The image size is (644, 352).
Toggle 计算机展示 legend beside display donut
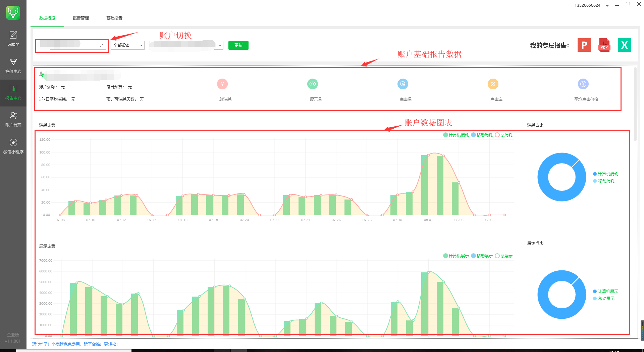pyautogui.click(x=606, y=292)
